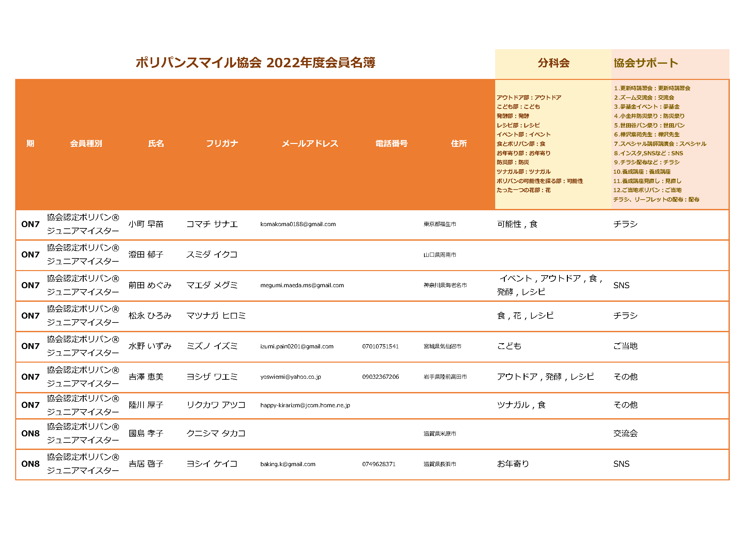Click email megumi.maeda.ms@gmail.com
The image size is (756, 535).
302,285
